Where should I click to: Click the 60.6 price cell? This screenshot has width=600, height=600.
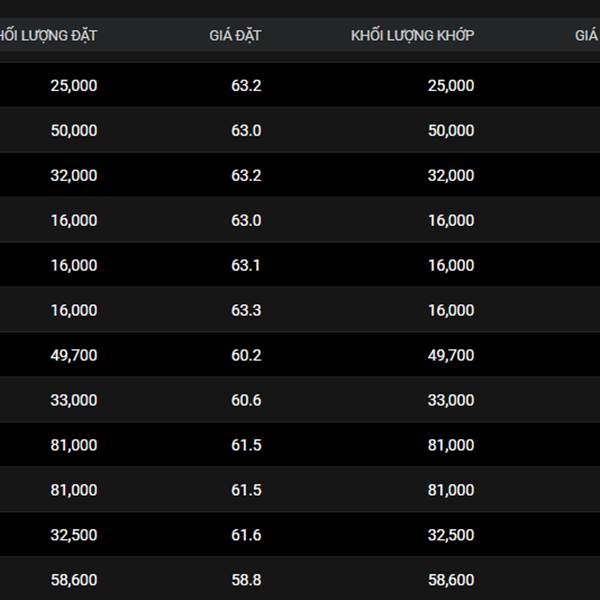click(x=246, y=400)
